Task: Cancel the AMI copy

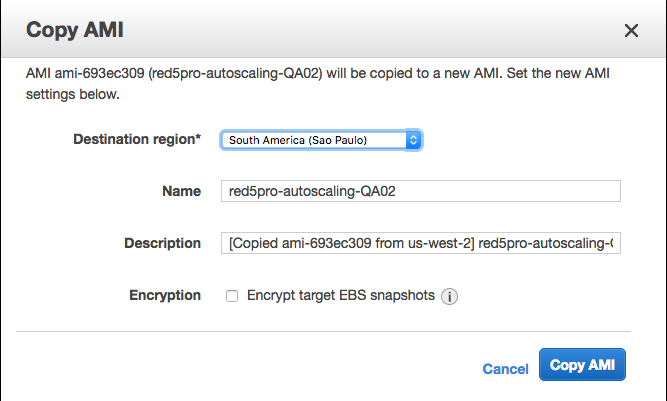Action: 505,369
